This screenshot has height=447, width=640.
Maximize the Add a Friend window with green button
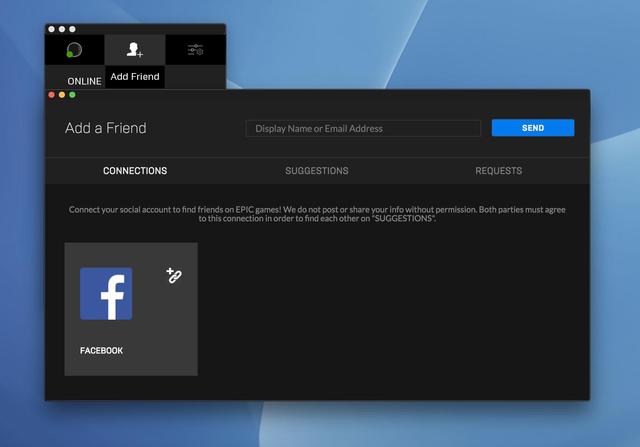click(72, 95)
